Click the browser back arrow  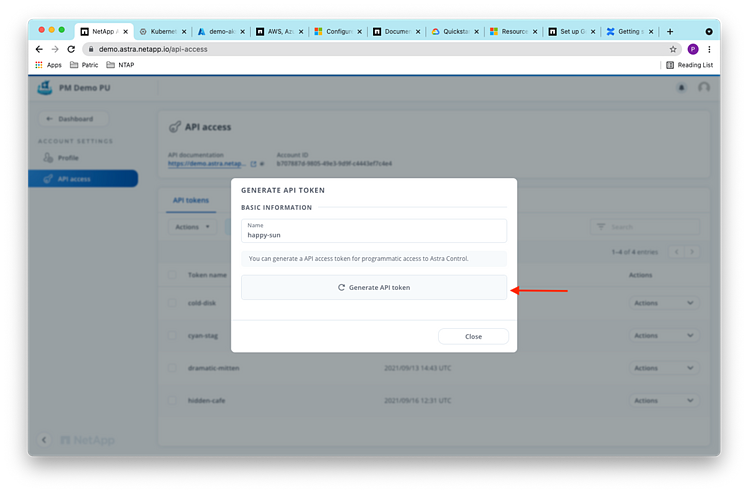point(40,48)
